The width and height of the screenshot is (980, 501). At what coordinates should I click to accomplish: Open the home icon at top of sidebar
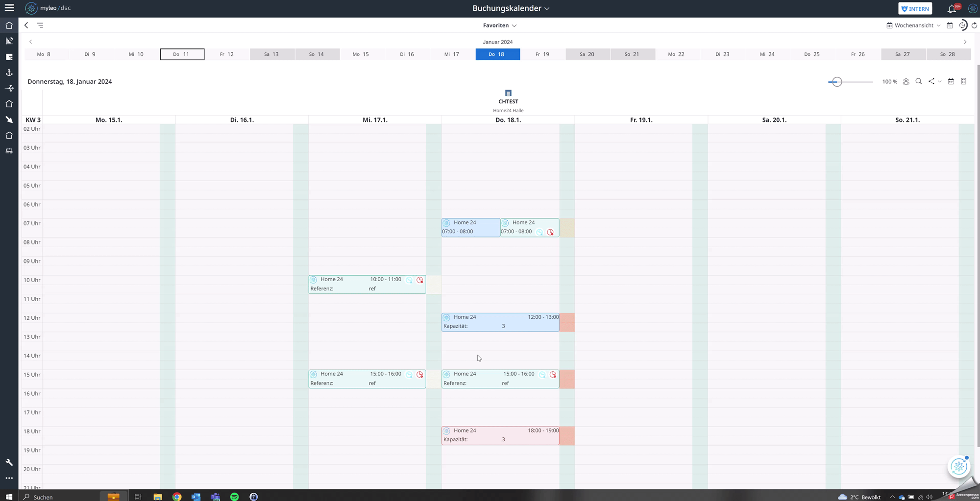[9, 25]
